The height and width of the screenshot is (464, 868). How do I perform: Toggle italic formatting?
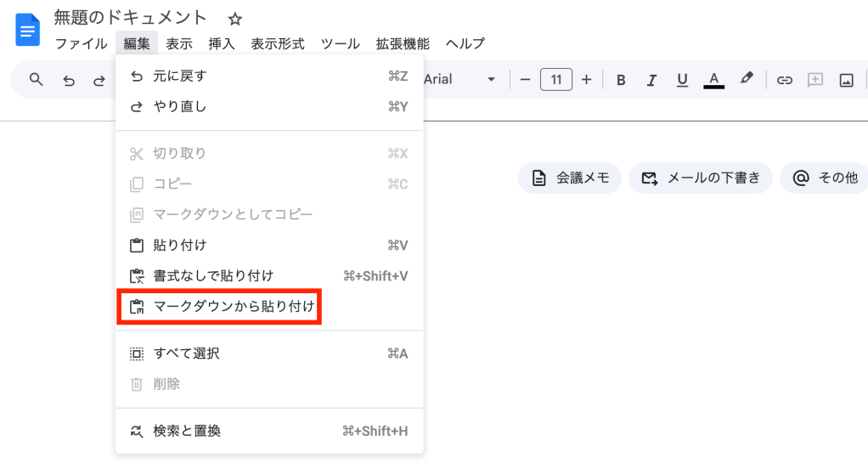(x=651, y=80)
